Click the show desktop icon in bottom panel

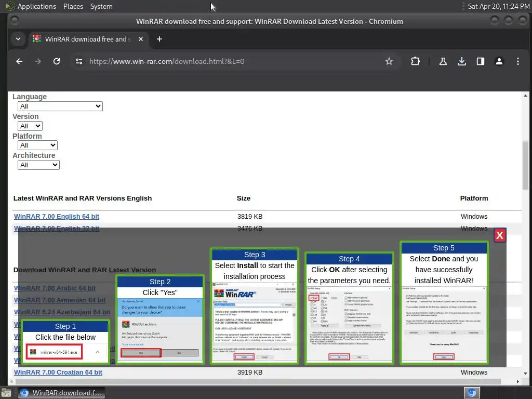tap(6, 393)
